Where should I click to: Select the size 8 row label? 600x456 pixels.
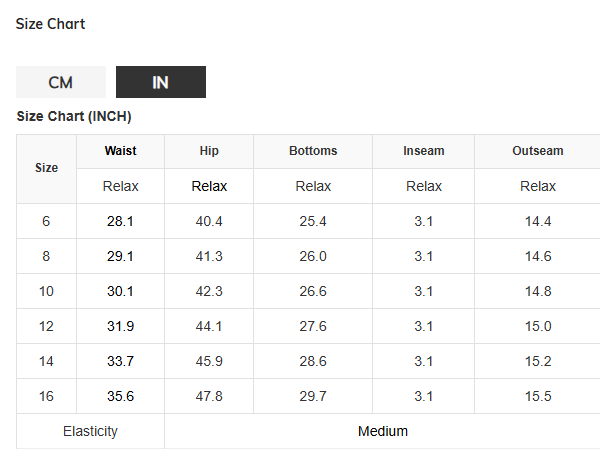coord(46,256)
